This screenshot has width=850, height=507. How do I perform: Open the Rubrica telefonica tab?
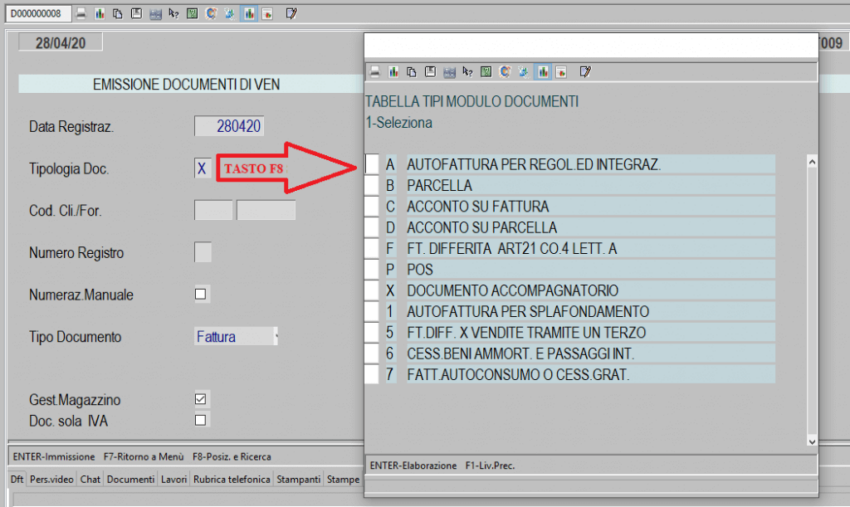coord(231,479)
